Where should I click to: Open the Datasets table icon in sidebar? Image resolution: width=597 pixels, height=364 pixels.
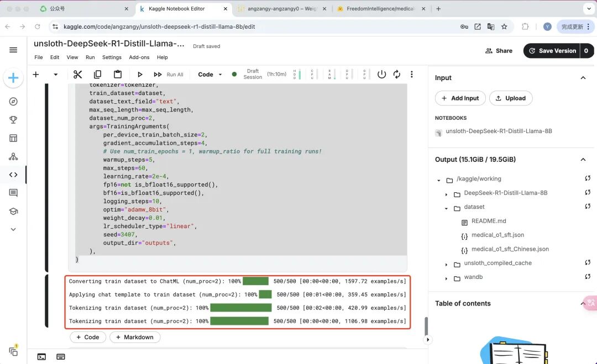click(x=13, y=138)
